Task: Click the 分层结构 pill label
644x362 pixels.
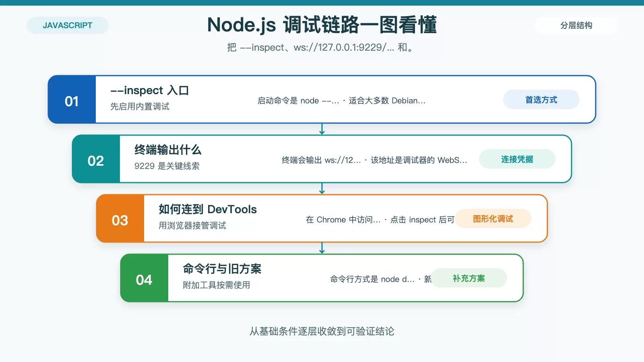Action: coord(576,25)
